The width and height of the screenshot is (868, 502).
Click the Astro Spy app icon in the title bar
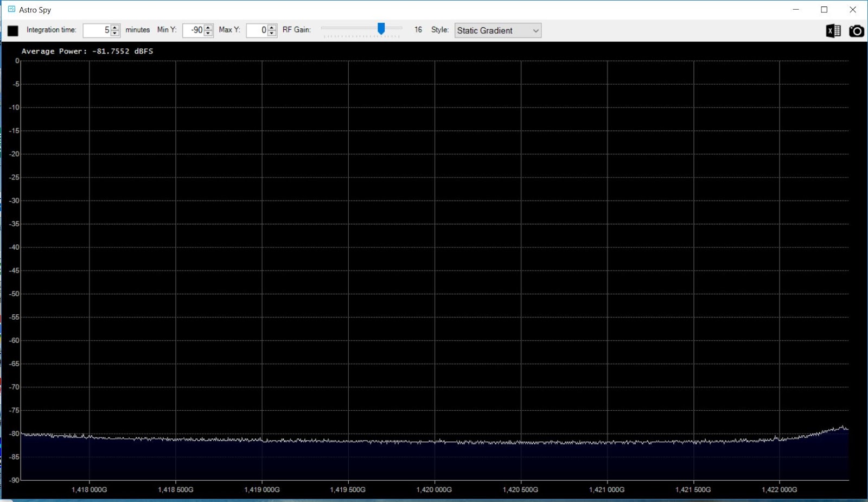pos(11,9)
